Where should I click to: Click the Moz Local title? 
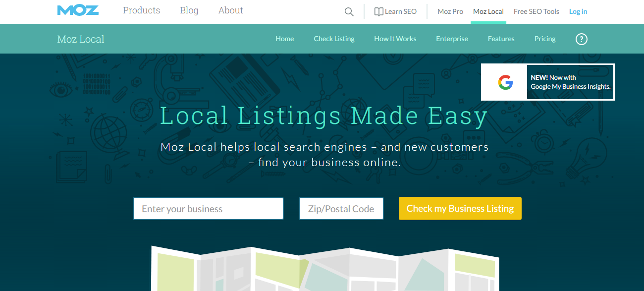coord(81,39)
